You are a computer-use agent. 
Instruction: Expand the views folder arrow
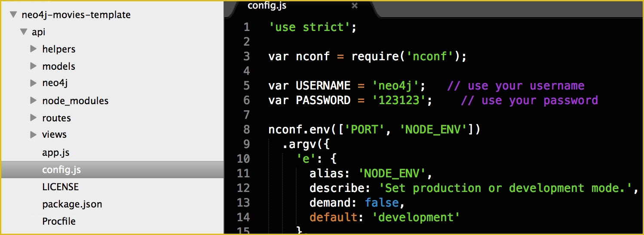point(33,134)
